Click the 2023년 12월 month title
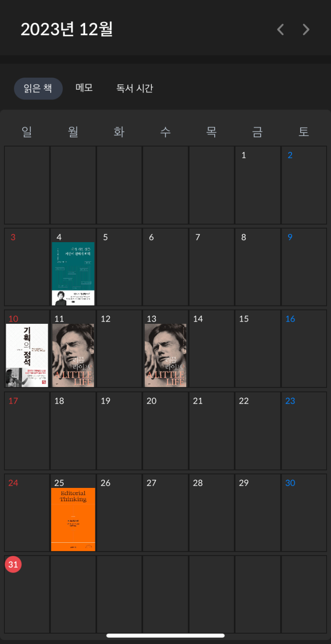The width and height of the screenshot is (331, 644). pos(67,29)
